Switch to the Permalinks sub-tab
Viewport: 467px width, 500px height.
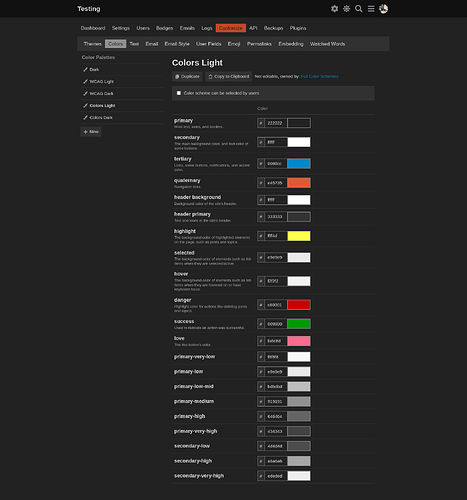tap(259, 44)
